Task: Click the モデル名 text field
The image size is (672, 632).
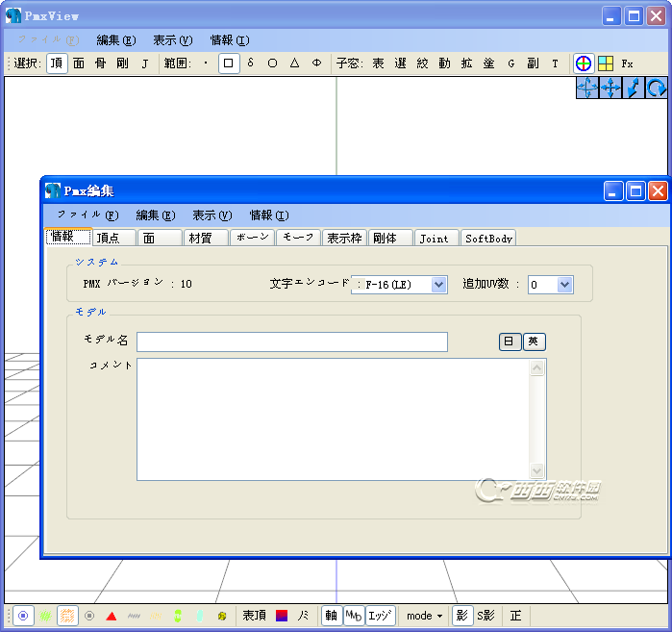Action: [291, 341]
